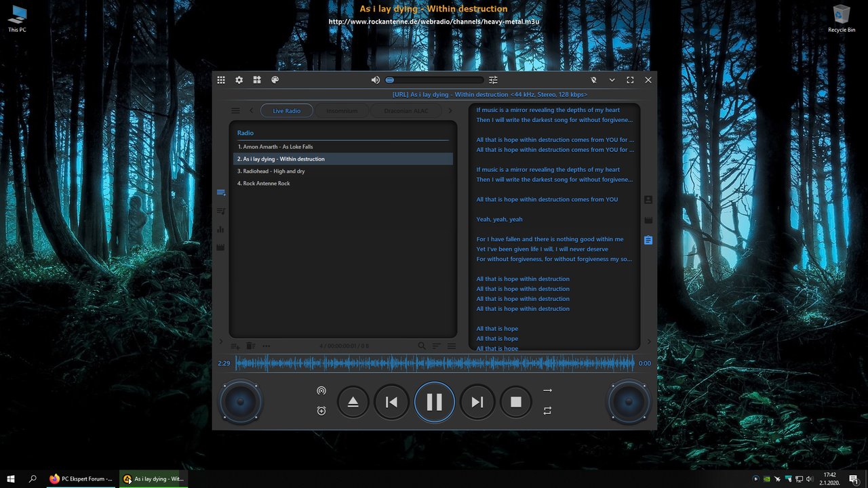868x488 pixels.
Task: Expand the right side panel with the chevron
Action: click(x=649, y=342)
